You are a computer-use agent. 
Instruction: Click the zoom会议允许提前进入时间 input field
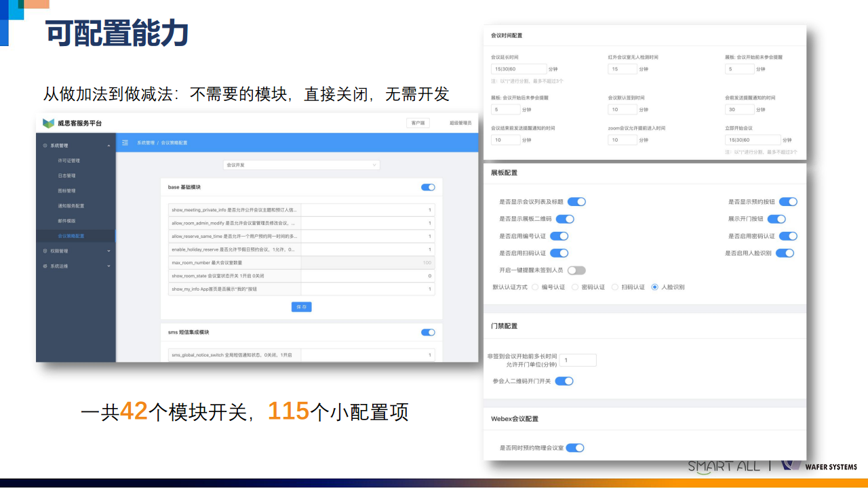point(622,140)
